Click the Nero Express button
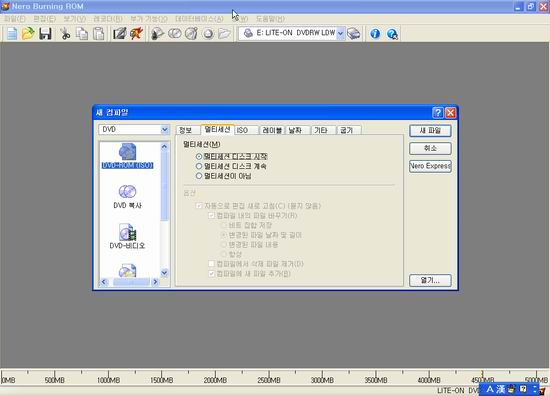This screenshot has height=396, width=550. 430,166
